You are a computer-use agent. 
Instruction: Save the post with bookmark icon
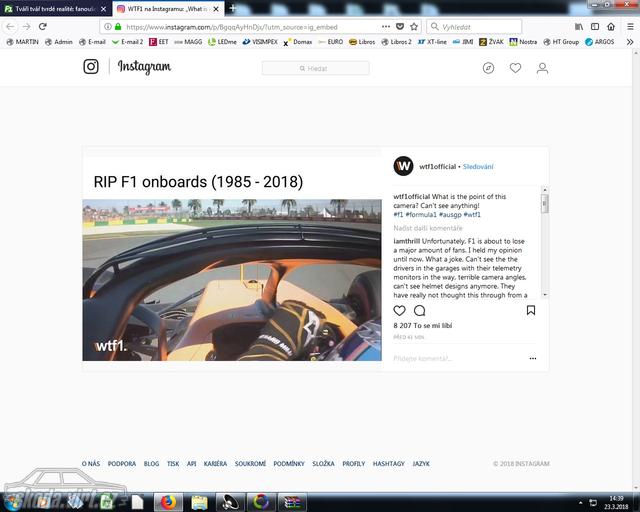click(x=531, y=310)
